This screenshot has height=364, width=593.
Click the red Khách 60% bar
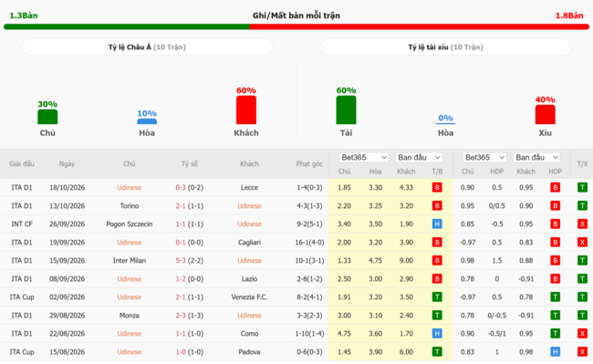tap(246, 110)
